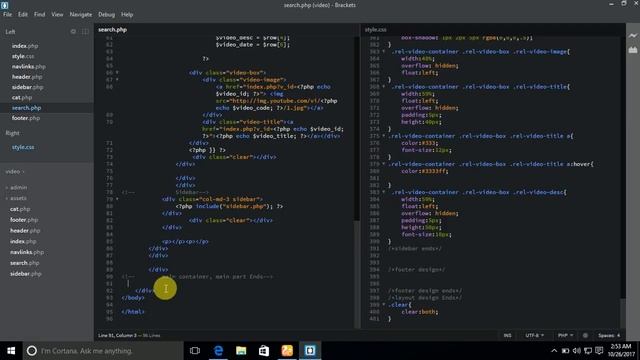Screen dimensions: 640x360
Task: Open navlinks.php in project tree
Action: click(x=27, y=252)
